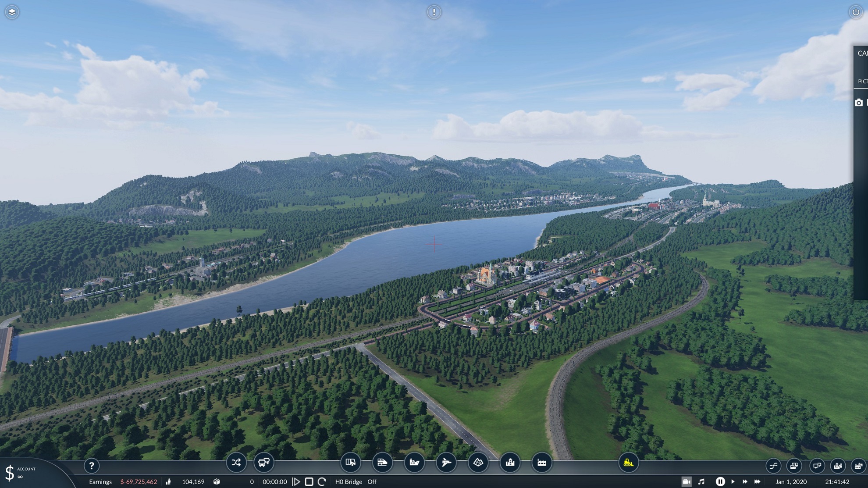Click the date Jan 1, 2020
Screen dimensions: 868x488
pos(791,482)
